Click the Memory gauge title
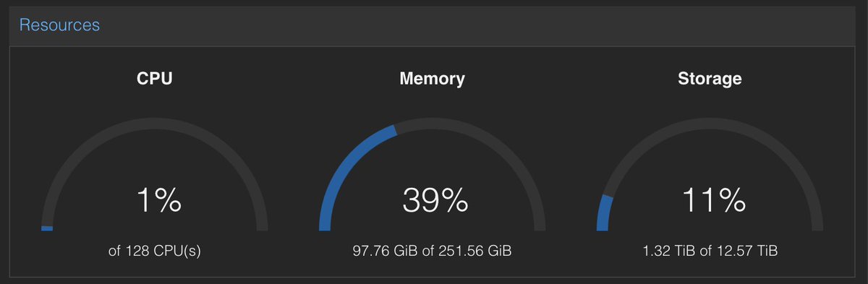The image size is (868, 284). (x=432, y=79)
